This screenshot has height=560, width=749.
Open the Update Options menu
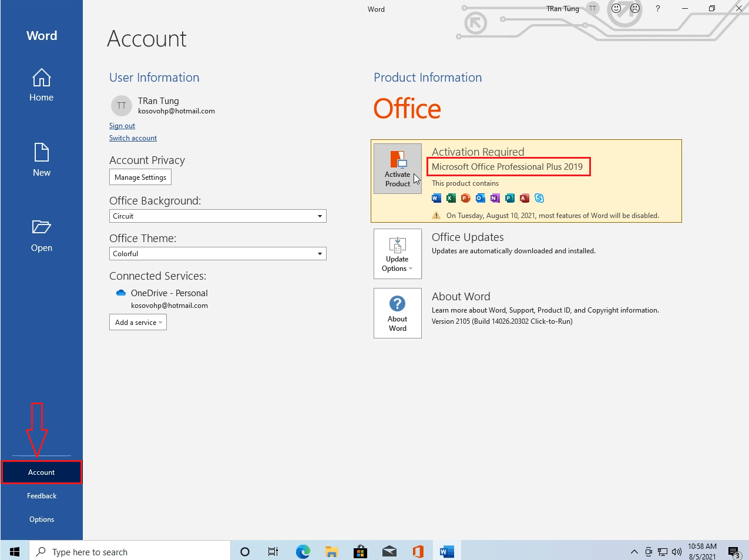[x=398, y=254]
